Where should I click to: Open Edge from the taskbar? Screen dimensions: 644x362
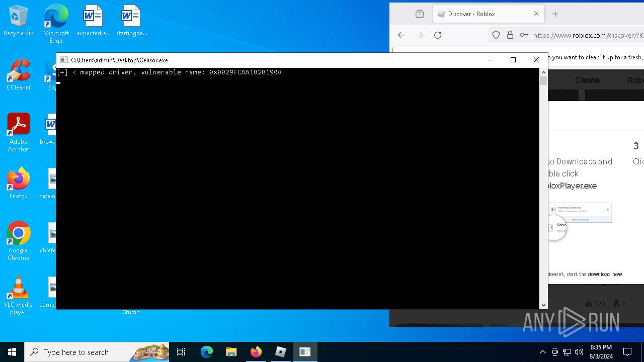point(207,352)
